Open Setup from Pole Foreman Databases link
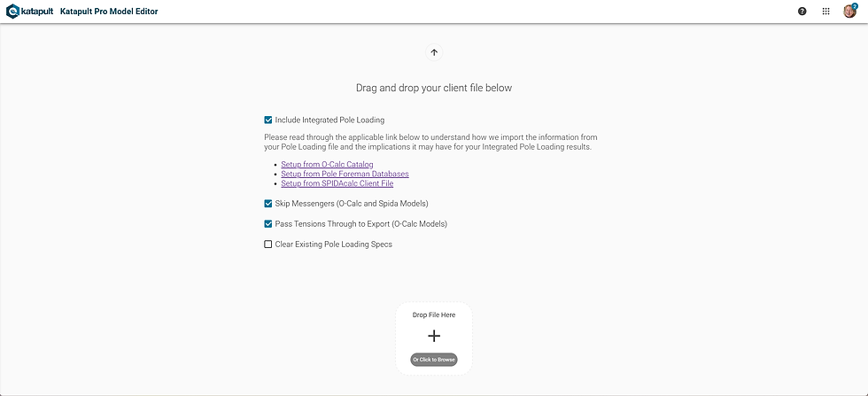 point(345,174)
